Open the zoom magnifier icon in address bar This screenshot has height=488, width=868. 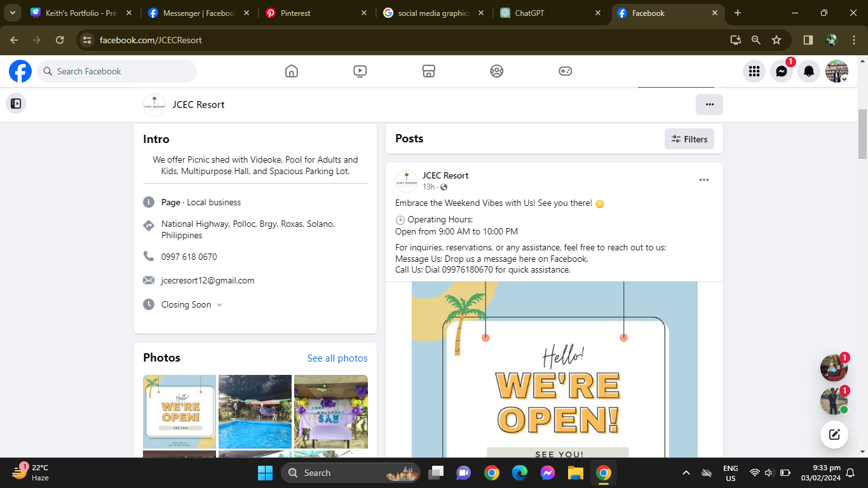(x=756, y=40)
